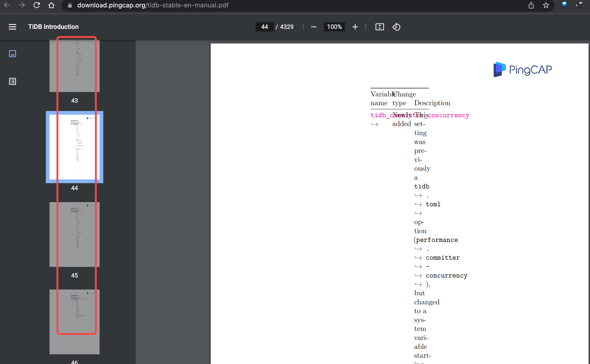Jump to page 45 thumbnail
590x364 pixels.
(x=75, y=234)
